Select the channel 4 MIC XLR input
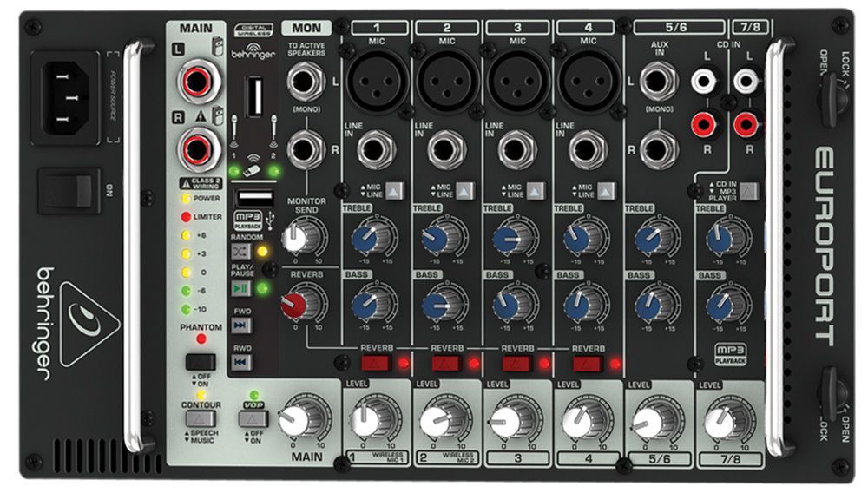The image size is (868, 493). [589, 82]
